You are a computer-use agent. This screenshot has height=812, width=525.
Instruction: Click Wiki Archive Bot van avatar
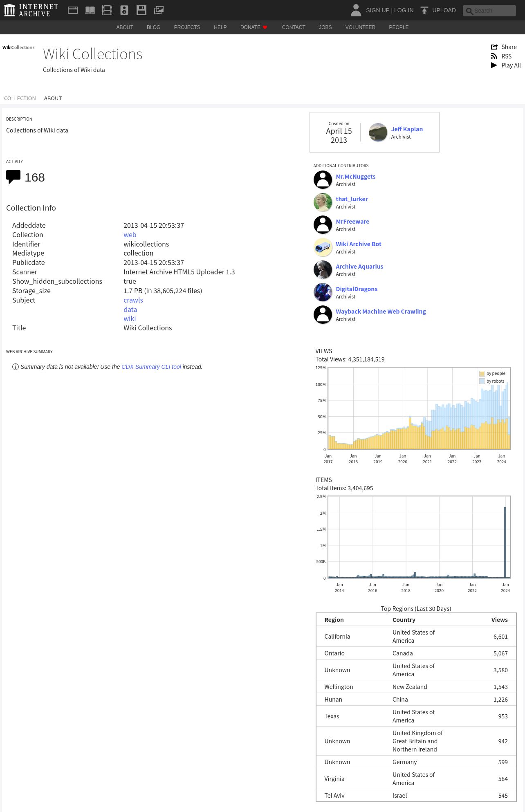(x=323, y=247)
